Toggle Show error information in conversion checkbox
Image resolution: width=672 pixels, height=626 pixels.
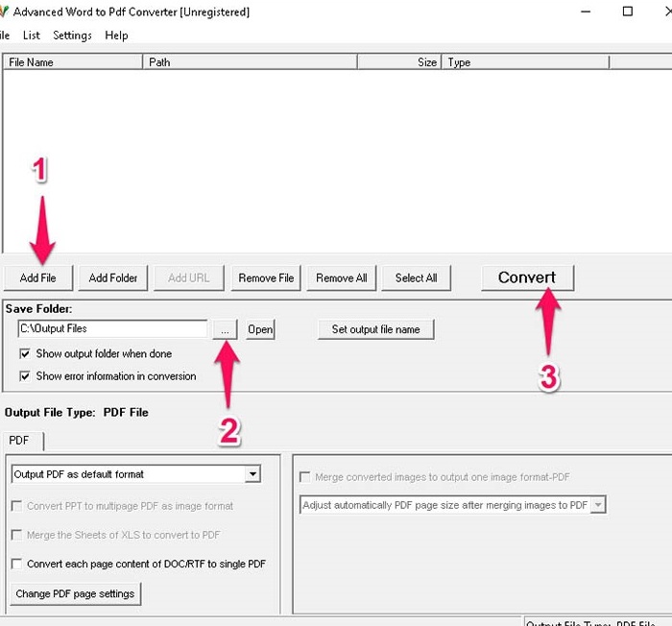point(25,376)
